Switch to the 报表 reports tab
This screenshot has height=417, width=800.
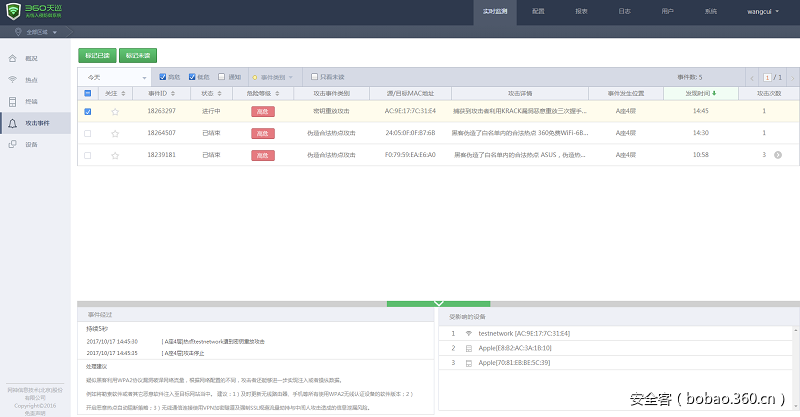click(x=581, y=11)
